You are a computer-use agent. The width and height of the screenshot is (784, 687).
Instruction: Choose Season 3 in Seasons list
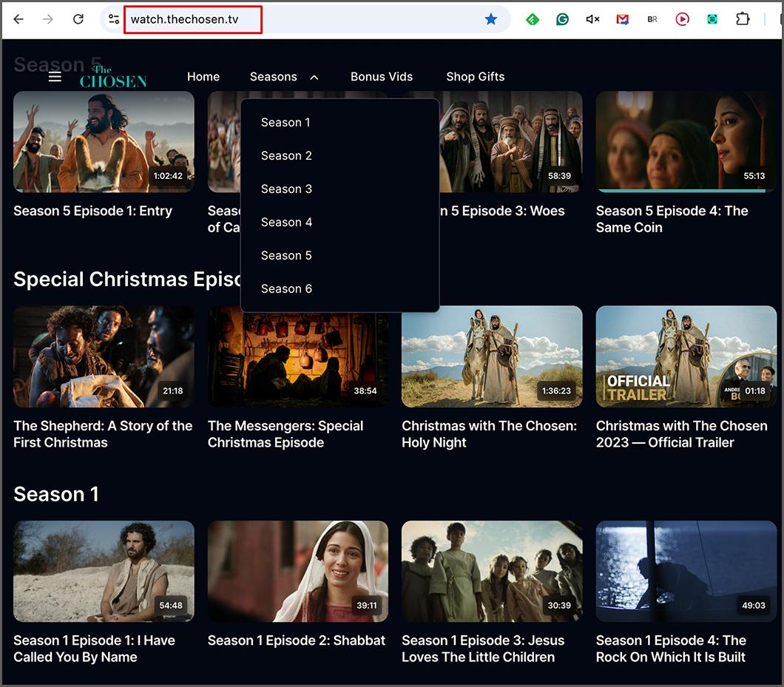tap(286, 189)
